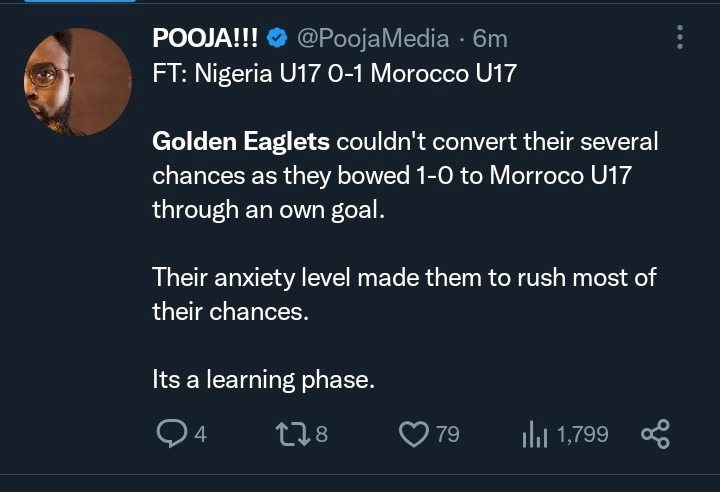This screenshot has width=720, height=492.
Task: Click the FT: Nigeria U17 0-1 Morocco U17 line
Action: tap(334, 74)
